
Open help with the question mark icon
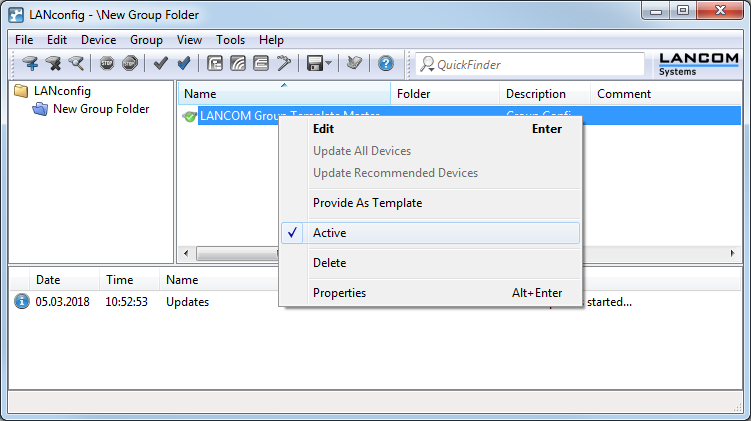[x=385, y=64]
